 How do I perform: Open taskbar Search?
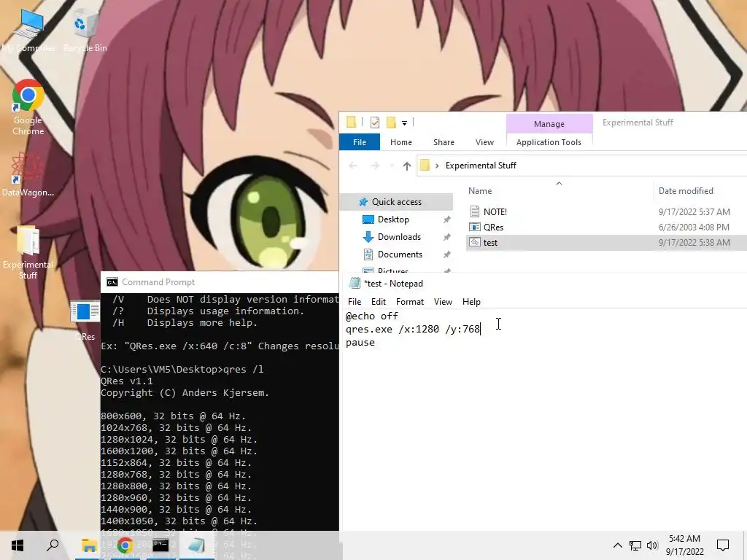(x=53, y=545)
